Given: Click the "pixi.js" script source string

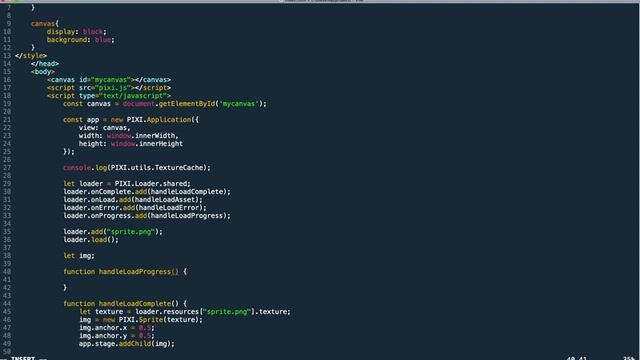Looking at the screenshot, I should (113, 88).
